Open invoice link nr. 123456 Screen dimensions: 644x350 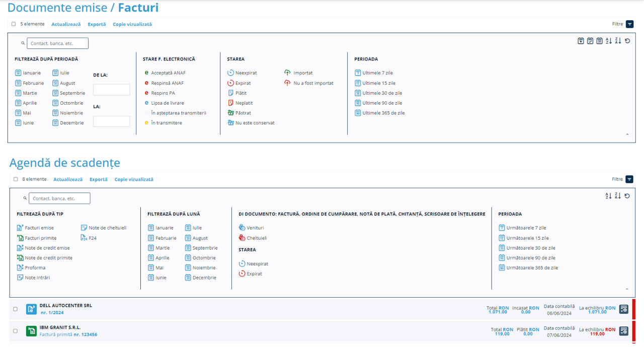point(85,334)
